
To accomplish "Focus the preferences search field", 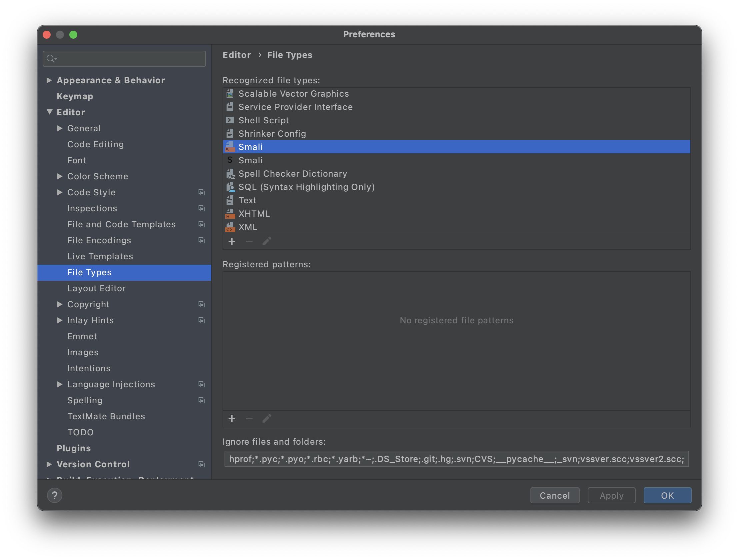I will (x=124, y=59).
